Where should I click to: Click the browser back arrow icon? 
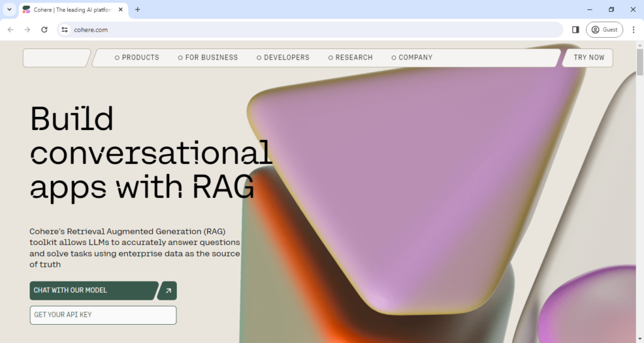[x=11, y=30]
